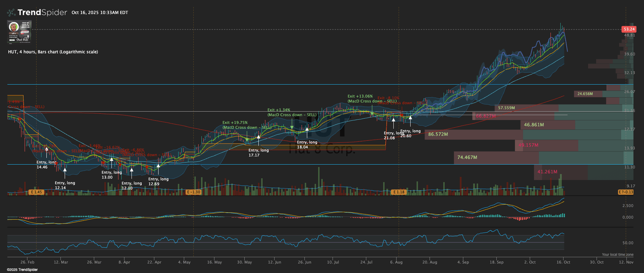Open the E 1.18 earnings marker
The image size is (644, 273).
399,192
